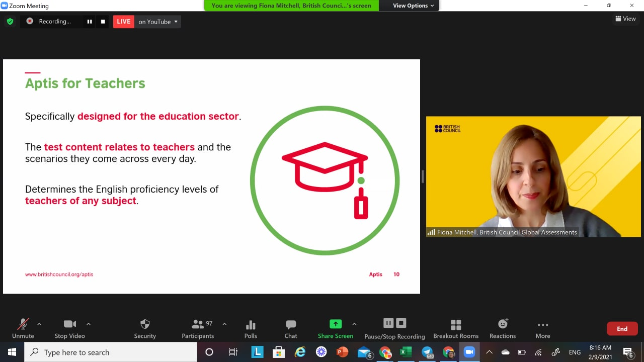Open the blue L app in taskbar
Viewport: 644px width, 362px height.
click(257, 352)
